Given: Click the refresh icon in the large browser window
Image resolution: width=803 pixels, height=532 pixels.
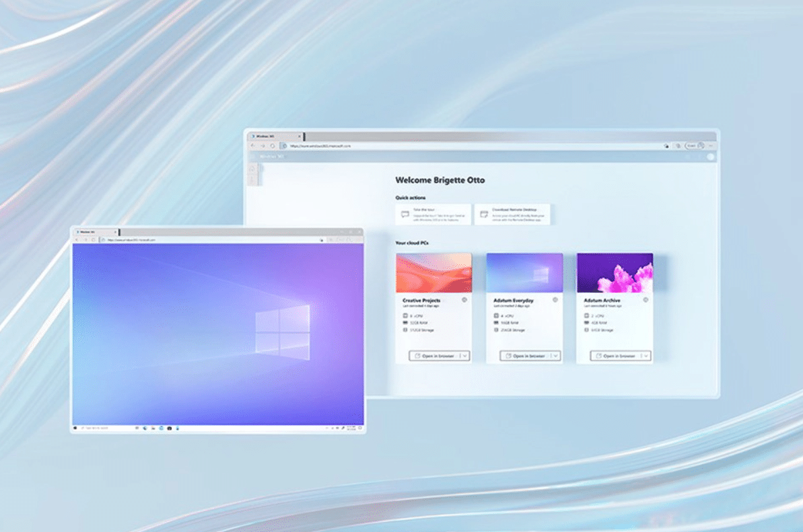Looking at the screenshot, I should pyautogui.click(x=272, y=145).
